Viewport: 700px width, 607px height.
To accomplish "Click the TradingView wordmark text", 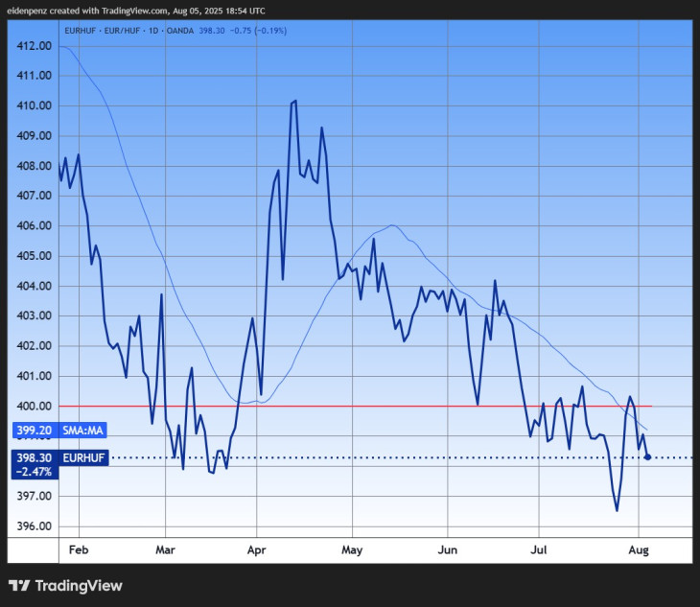I will [x=79, y=586].
